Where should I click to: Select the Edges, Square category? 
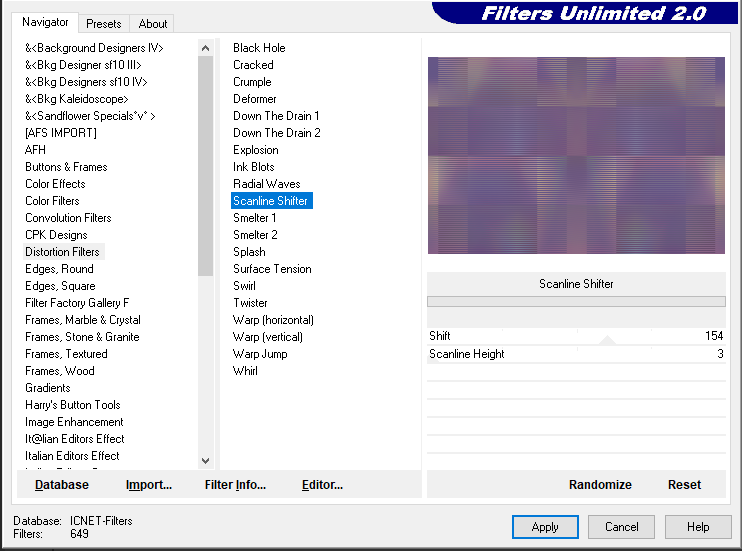coord(60,286)
